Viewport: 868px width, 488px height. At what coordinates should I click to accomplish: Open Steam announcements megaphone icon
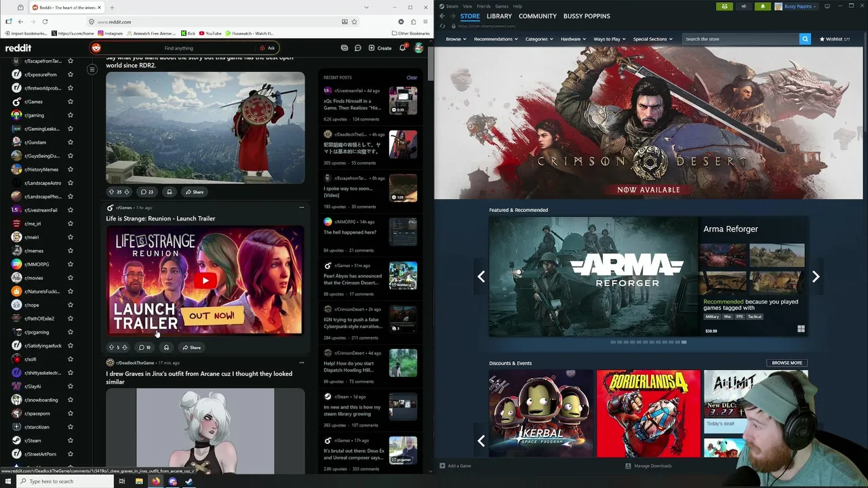(744, 6)
